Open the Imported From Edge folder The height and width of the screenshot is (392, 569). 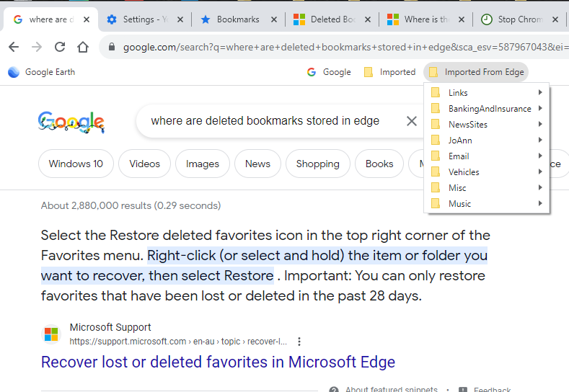tap(476, 72)
